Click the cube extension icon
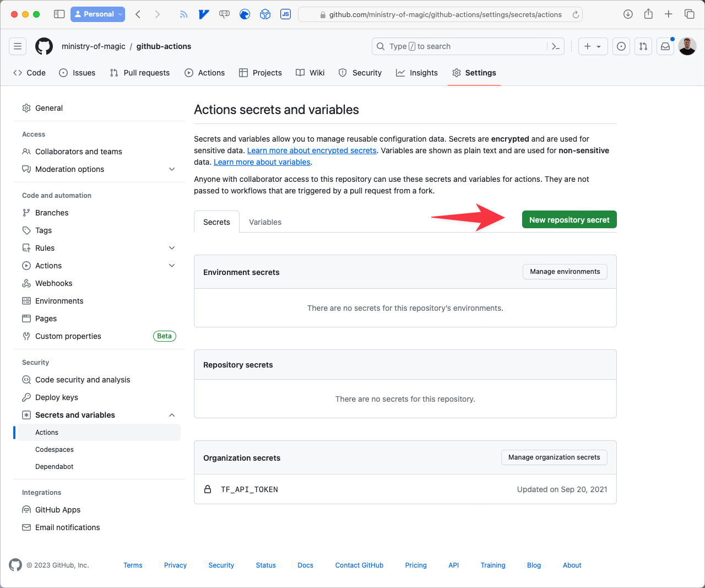 (x=265, y=14)
